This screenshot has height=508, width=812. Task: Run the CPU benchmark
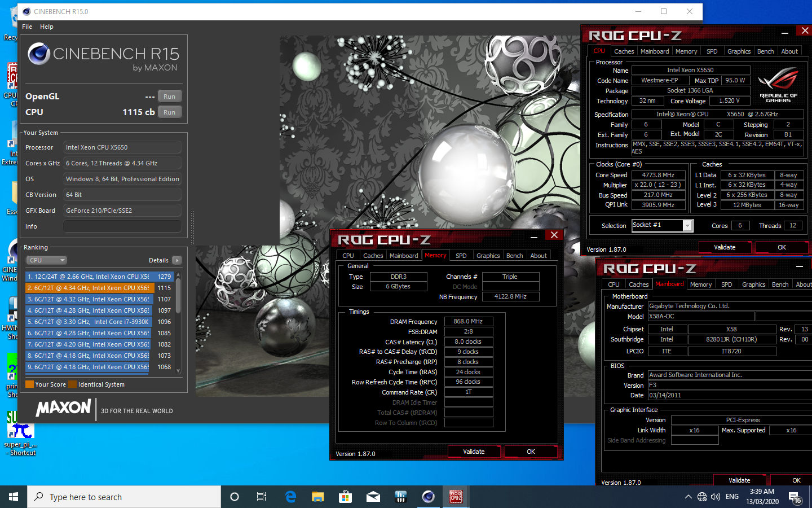[x=169, y=112]
